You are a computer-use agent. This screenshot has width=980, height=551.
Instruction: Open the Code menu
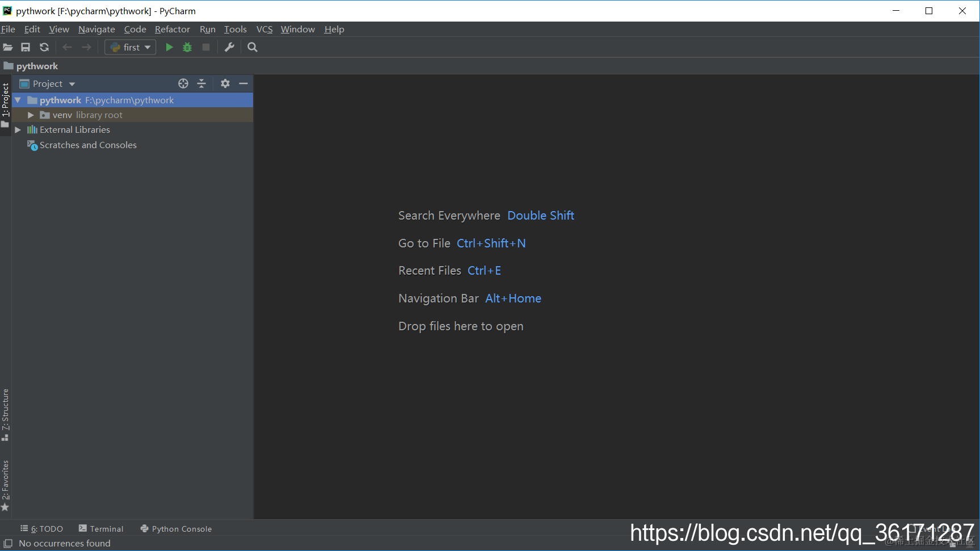(135, 30)
